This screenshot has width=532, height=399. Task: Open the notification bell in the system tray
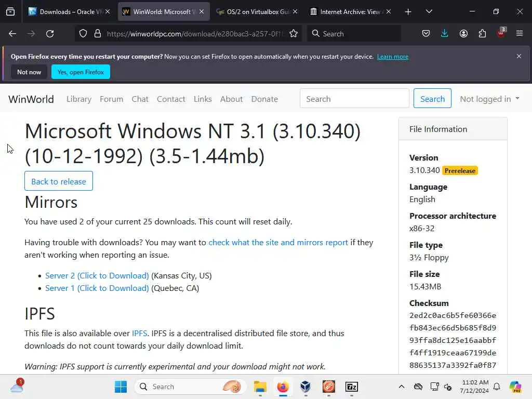[497, 387]
